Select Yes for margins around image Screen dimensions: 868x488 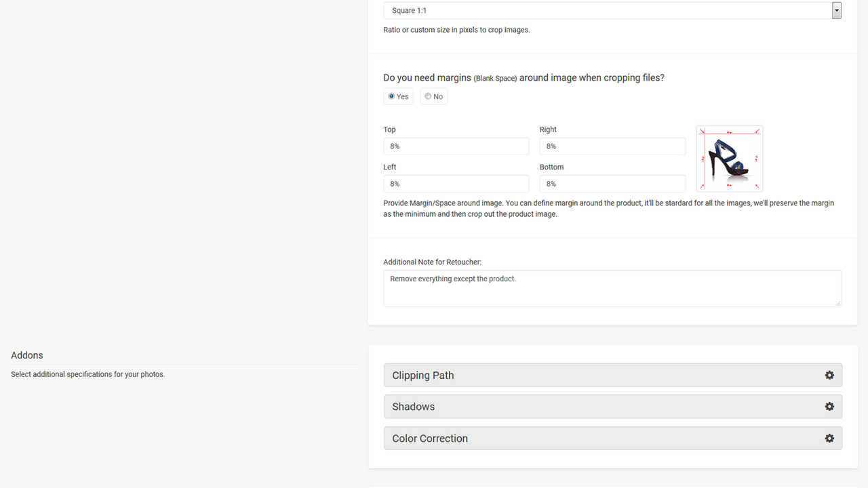click(391, 96)
